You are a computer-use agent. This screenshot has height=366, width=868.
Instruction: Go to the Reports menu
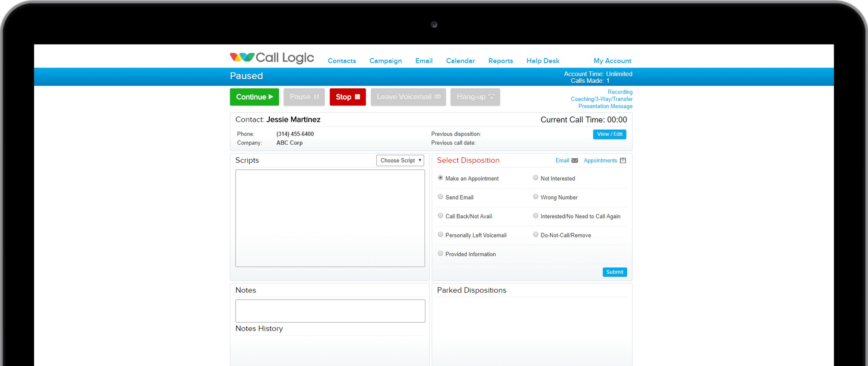[500, 61]
